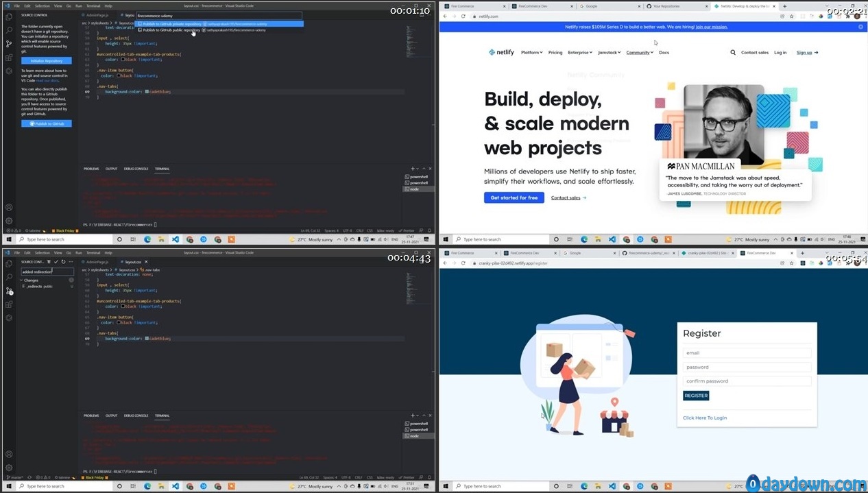Click black swatch under .nav-item button, Publish frame
The image size is (868, 493).
[119, 75]
